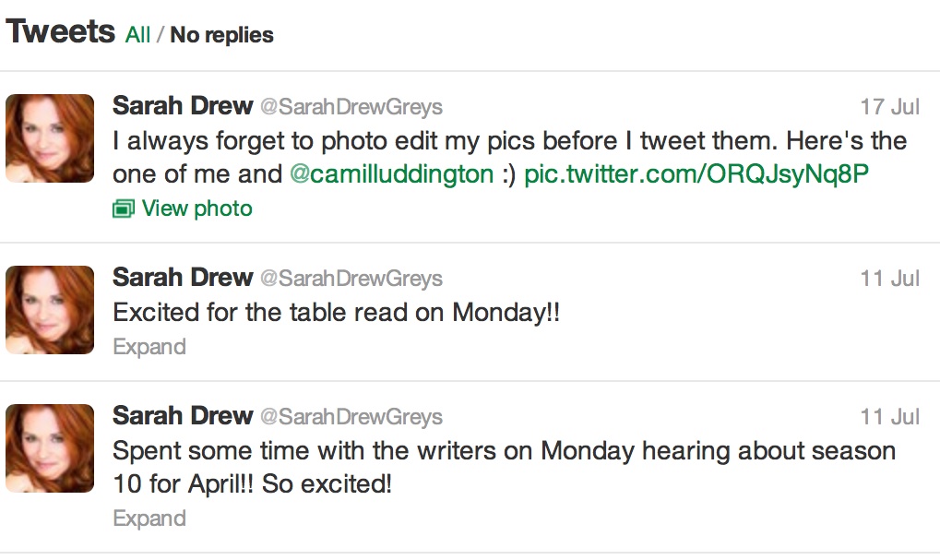
Task: Click the Sarah Drew name on the season 10 tweet
Action: (x=182, y=416)
